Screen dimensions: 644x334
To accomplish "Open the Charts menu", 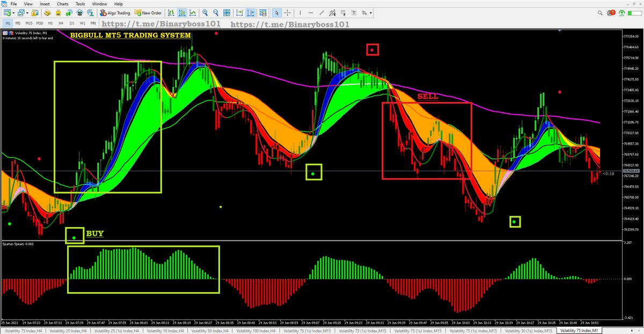I will [x=63, y=4].
